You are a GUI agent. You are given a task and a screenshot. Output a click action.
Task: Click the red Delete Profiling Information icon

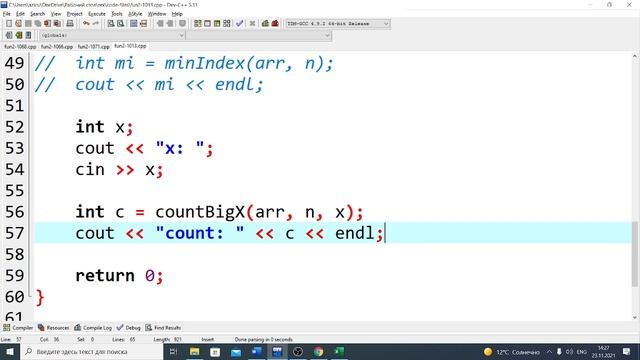(275, 24)
